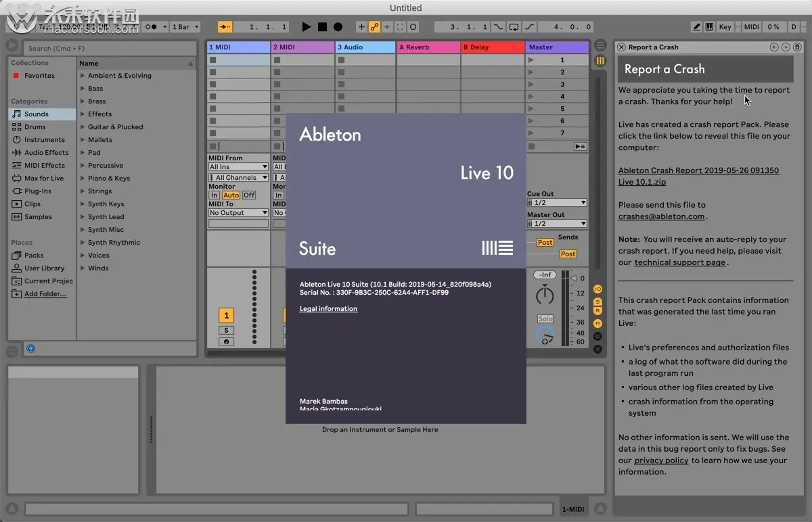The width and height of the screenshot is (812, 522).
Task: Click the CPU load 0 % meter
Action: coord(773,27)
